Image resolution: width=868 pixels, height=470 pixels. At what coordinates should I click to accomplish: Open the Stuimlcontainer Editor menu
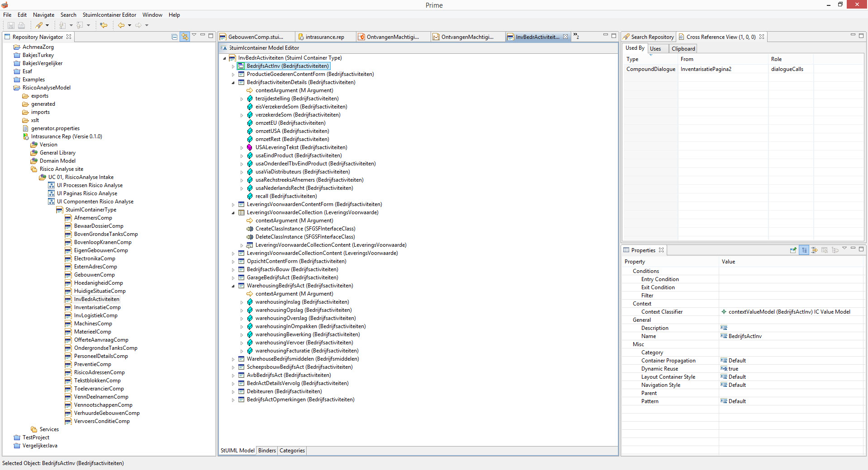click(x=109, y=15)
